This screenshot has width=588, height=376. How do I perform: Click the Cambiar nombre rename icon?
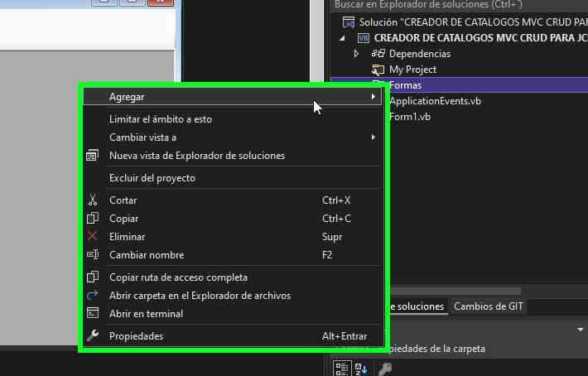tap(93, 255)
